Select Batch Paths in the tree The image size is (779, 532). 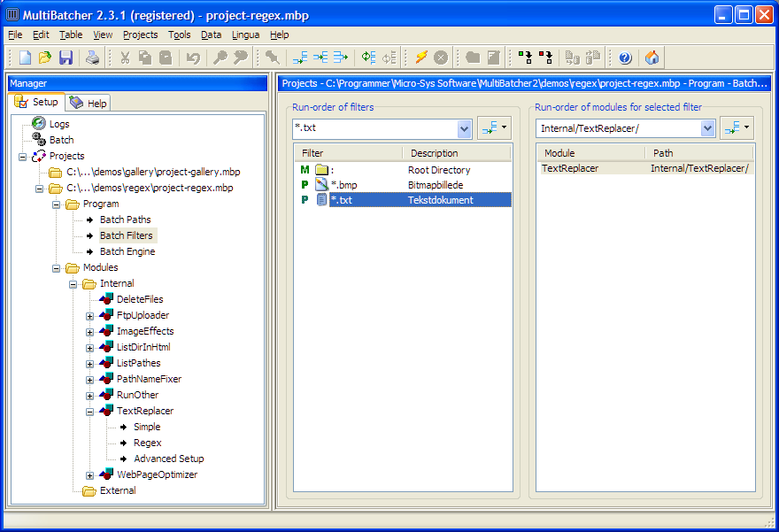click(125, 220)
